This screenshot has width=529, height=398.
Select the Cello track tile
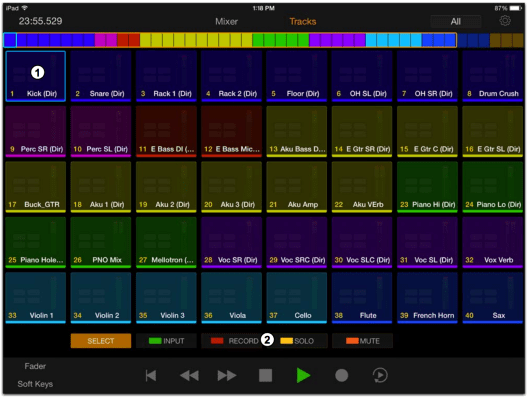297,298
